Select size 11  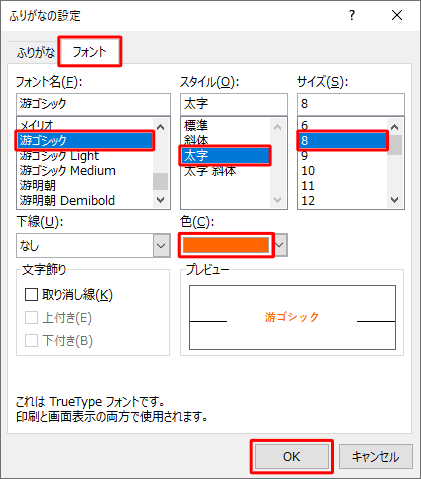click(343, 186)
